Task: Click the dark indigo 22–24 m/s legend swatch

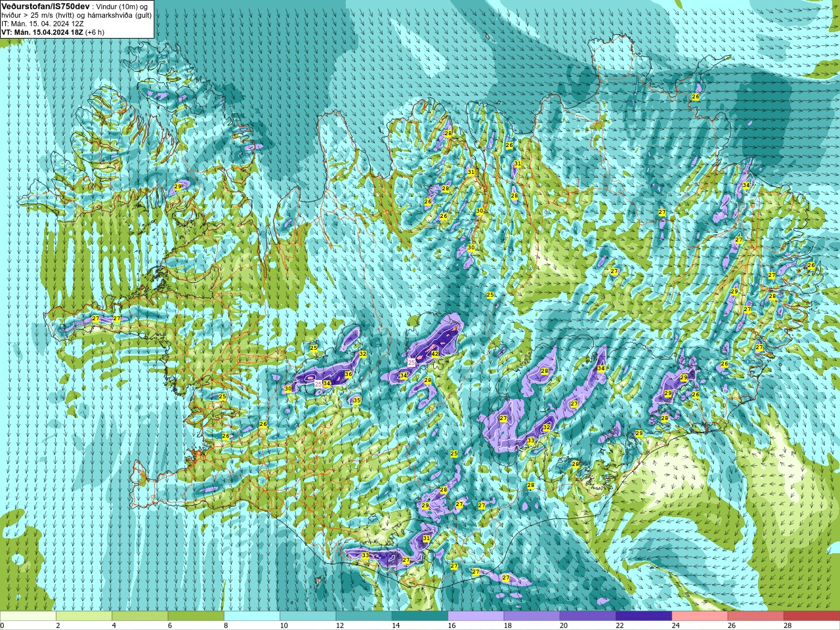Action: point(644,616)
